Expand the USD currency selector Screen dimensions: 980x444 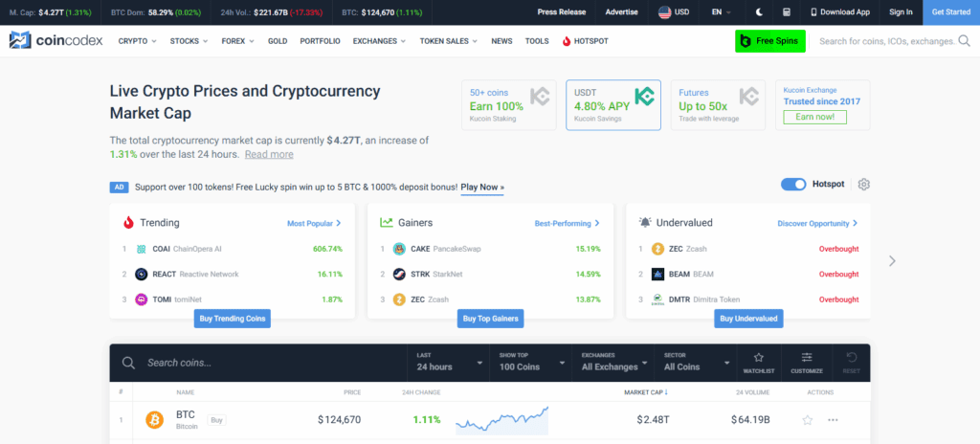(x=675, y=12)
